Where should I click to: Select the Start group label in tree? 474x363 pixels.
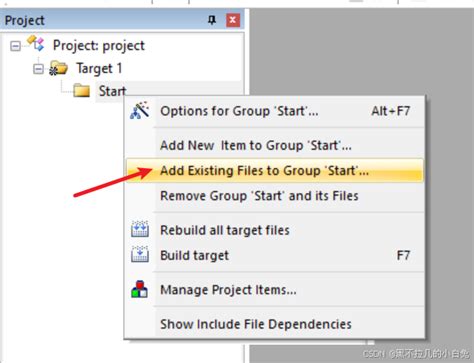[112, 91]
